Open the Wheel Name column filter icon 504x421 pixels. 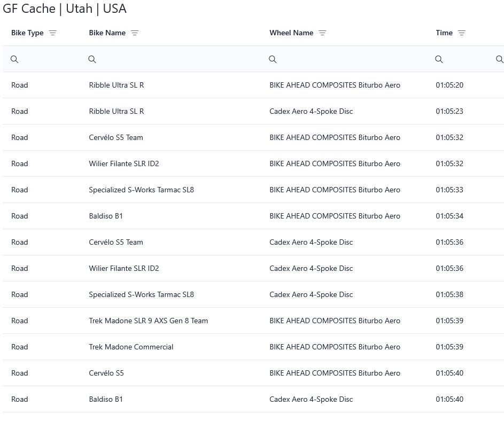tap(322, 33)
